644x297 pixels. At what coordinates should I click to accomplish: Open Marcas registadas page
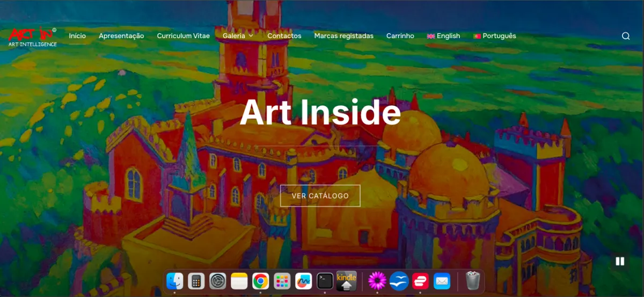pyautogui.click(x=344, y=36)
